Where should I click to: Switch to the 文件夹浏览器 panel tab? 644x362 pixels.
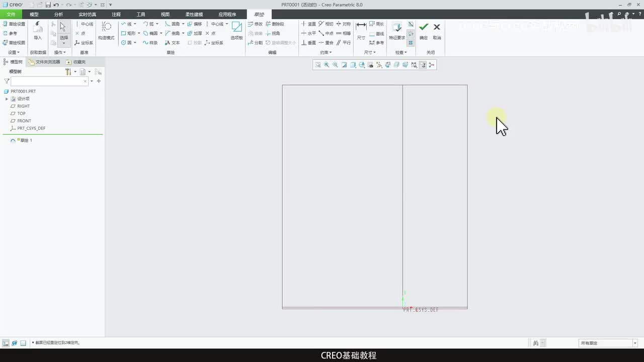coord(44,62)
